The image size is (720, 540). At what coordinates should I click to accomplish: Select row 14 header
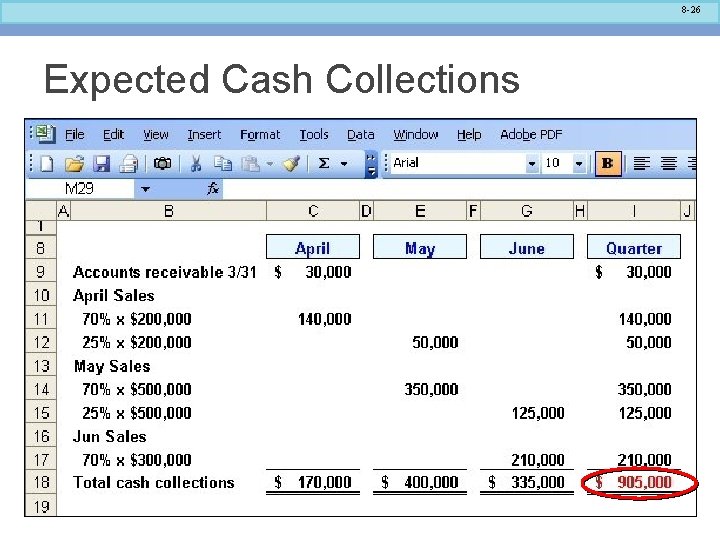pyautogui.click(x=41, y=389)
